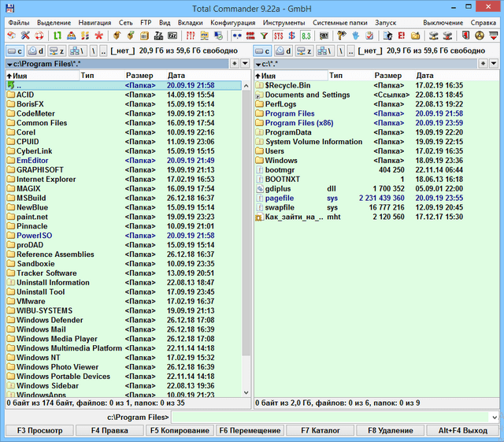The height and width of the screenshot is (442, 504).
Task: Click the red STS toolbar icon
Action: pos(278,36)
